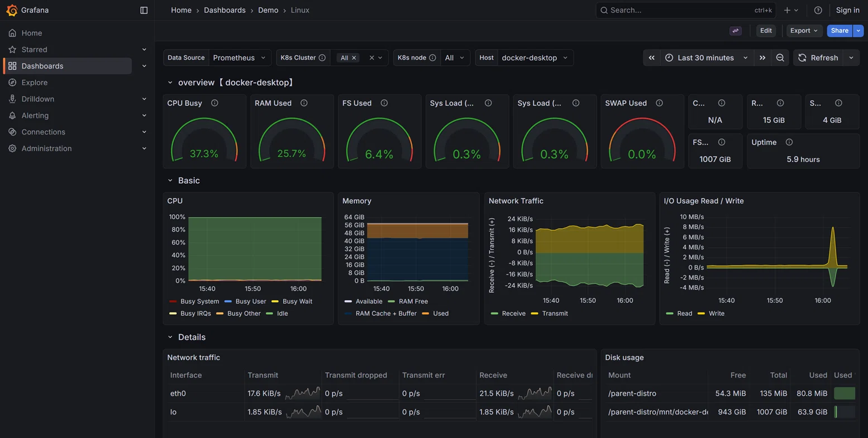Click the Edit dashboard button
This screenshot has width=868, height=438.
(x=766, y=31)
